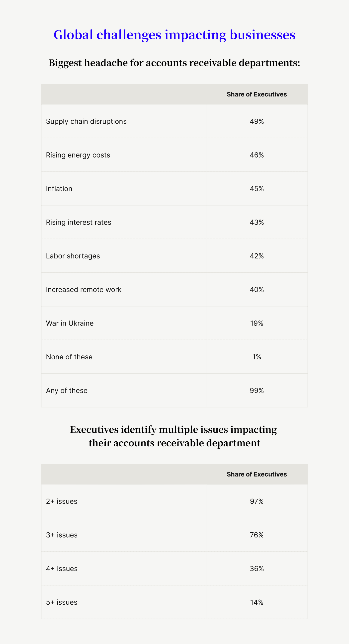Image resolution: width=349 pixels, height=644 pixels.
Task: Select the 'Labor shortages' row label
Action: (73, 256)
